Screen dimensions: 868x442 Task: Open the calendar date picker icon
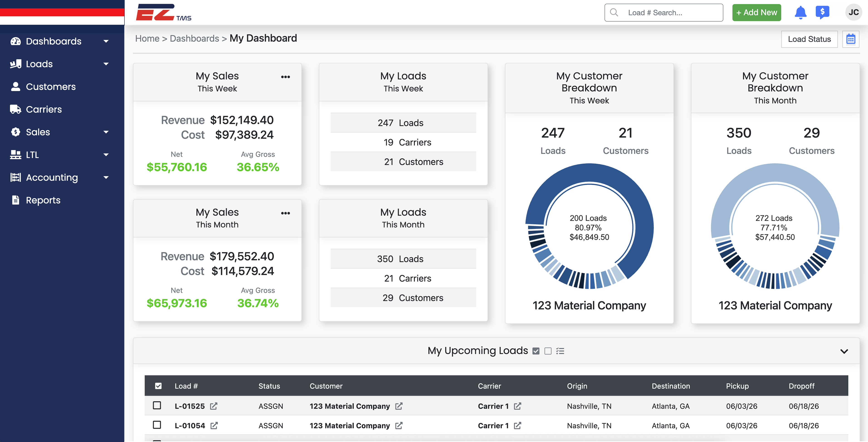851,39
